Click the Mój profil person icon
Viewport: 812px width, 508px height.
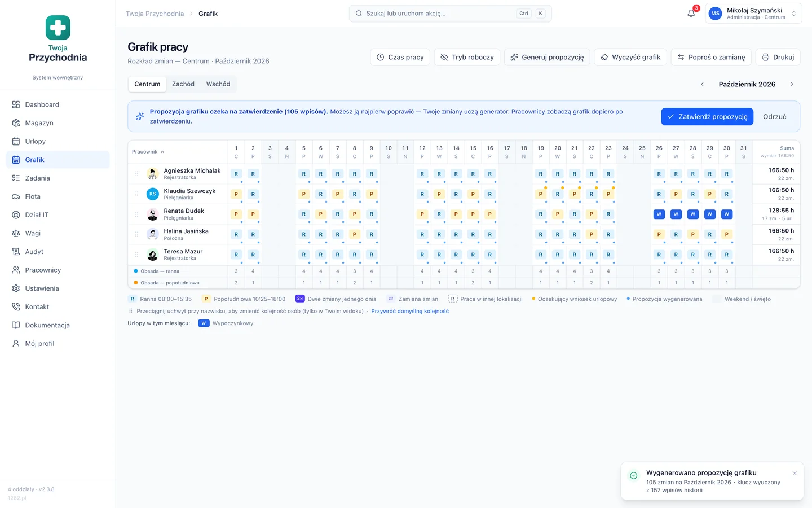tap(16, 344)
